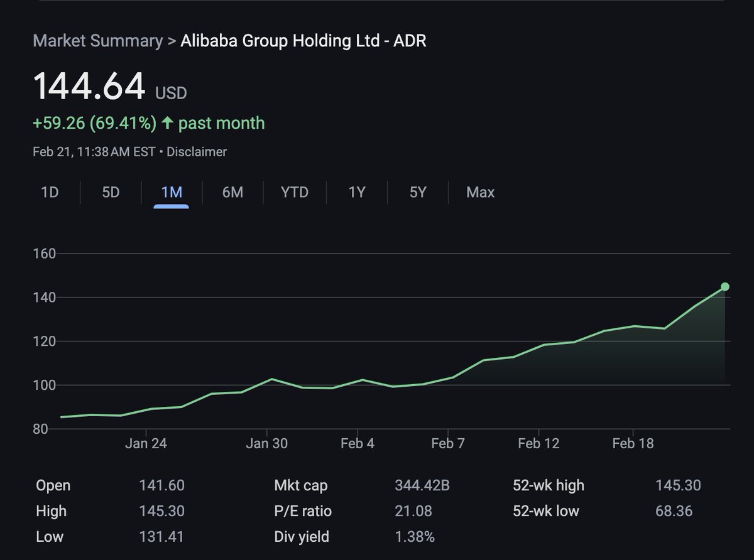The image size is (754, 560).
Task: Click the green endpoint dot on chart
Action: coord(724,287)
